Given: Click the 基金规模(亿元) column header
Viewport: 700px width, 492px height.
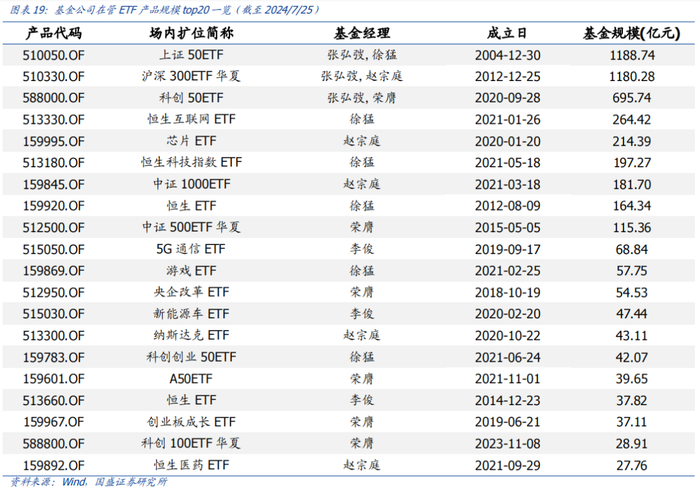Looking at the screenshot, I should tap(631, 33).
